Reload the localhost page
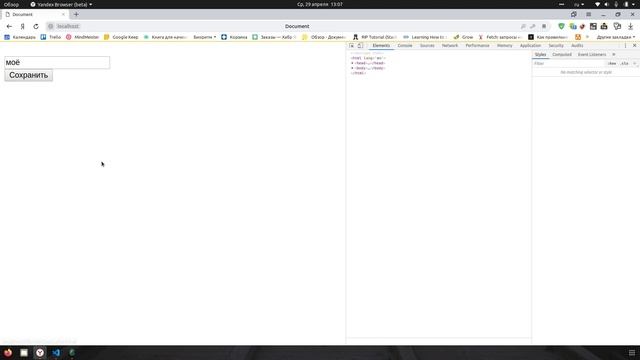This screenshot has height=360, width=640. click(x=36, y=26)
